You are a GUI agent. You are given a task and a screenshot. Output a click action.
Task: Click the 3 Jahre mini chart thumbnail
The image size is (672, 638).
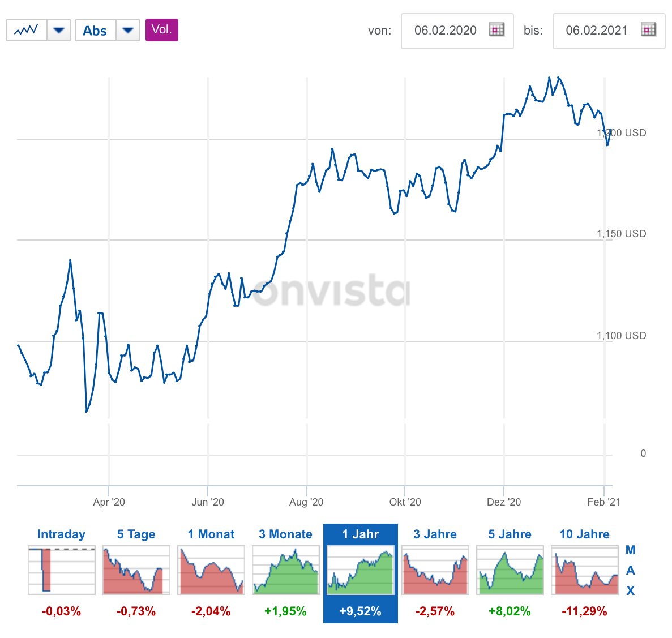pos(435,570)
